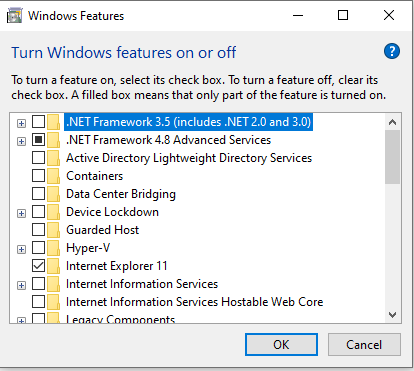
Task: Select Internet Information Services Hostable Web Core
Action: pyautogui.click(x=195, y=302)
